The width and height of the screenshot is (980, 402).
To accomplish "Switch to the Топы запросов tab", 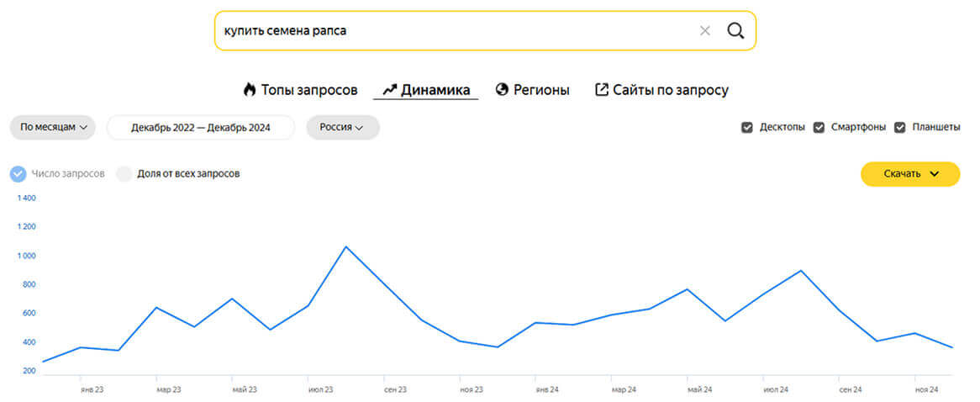I will [308, 90].
